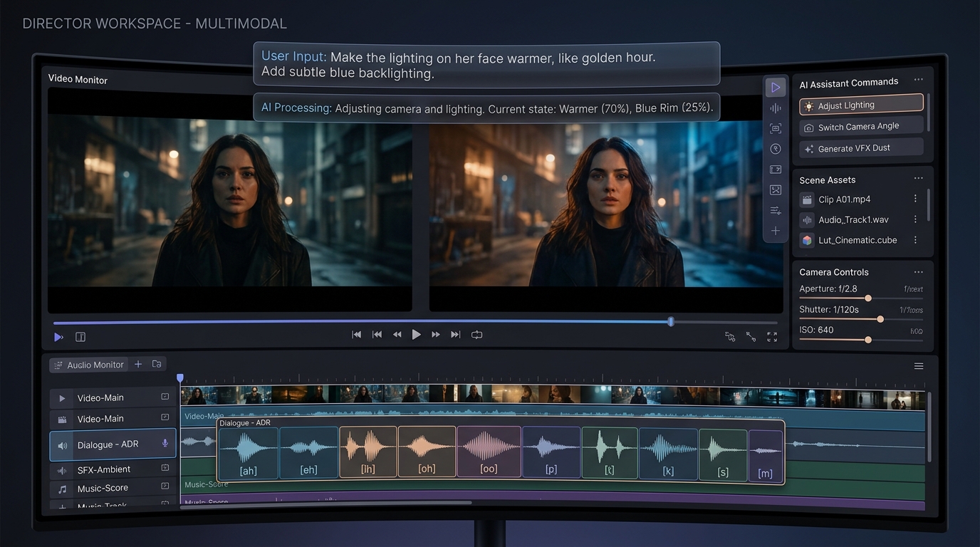The image size is (980, 547).
Task: Click the rewind button
Action: [397, 335]
